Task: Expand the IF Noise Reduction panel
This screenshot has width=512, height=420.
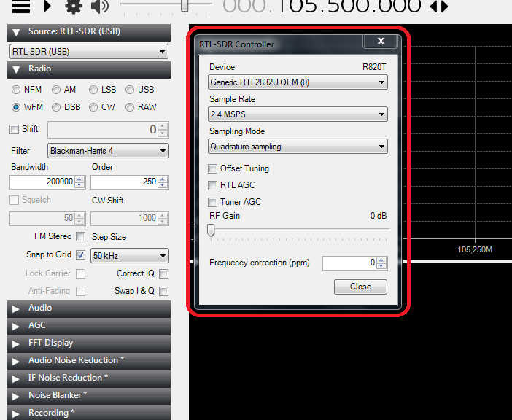Action: pyautogui.click(x=89, y=378)
